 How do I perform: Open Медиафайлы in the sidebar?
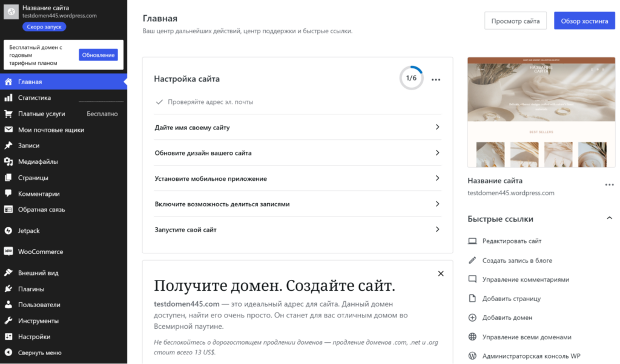click(x=64, y=161)
